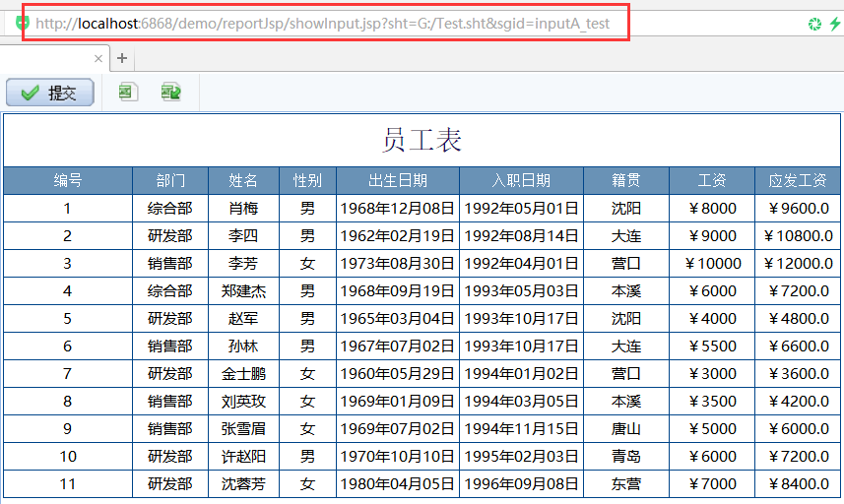Click the 女 cell in 李芳's row

[x=307, y=263]
